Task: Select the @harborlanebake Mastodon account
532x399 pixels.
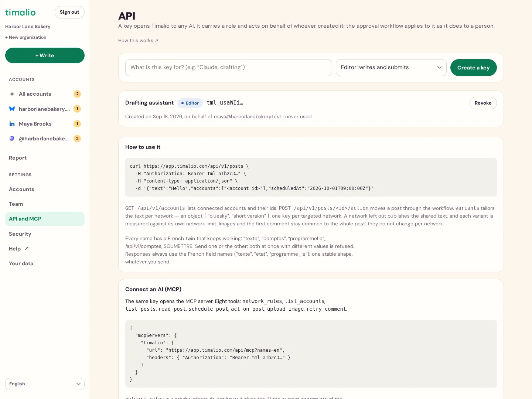Action: pos(45,139)
